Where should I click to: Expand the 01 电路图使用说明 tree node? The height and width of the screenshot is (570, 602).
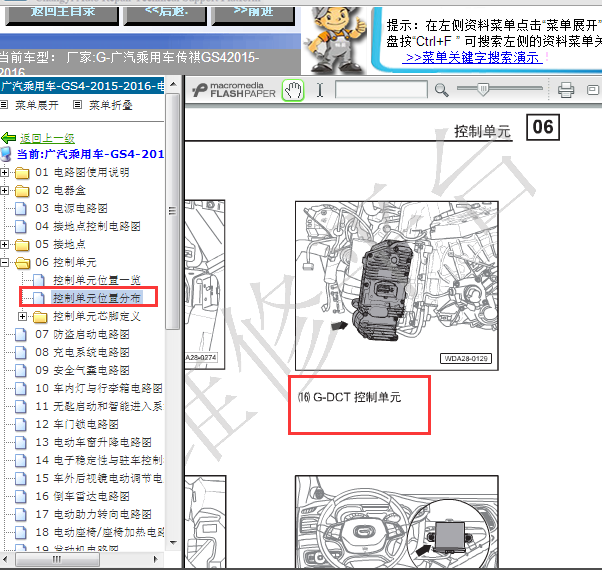(x=4, y=173)
